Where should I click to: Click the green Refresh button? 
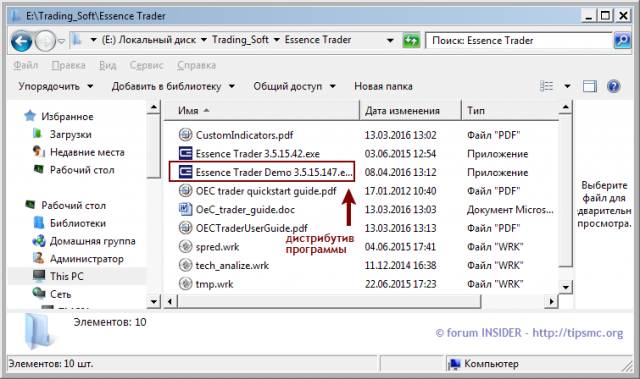pyautogui.click(x=411, y=40)
